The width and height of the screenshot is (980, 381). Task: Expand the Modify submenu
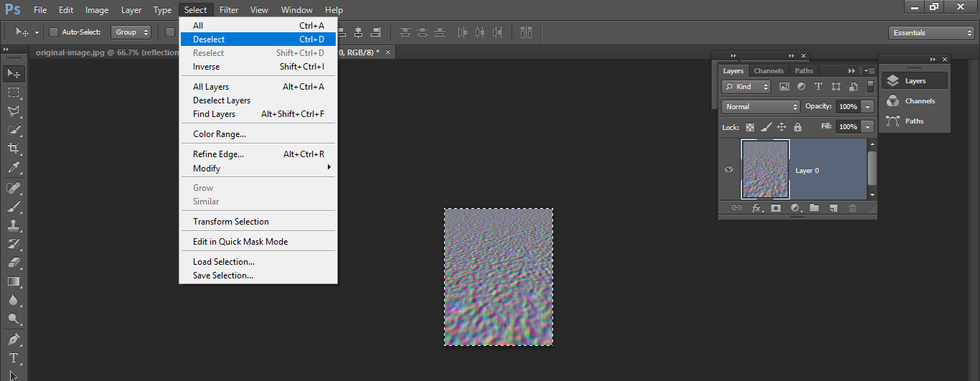(258, 169)
